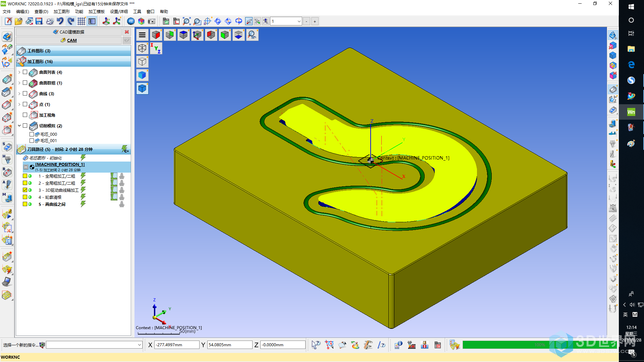The image size is (644, 362).
Task: Expand the 点 (1) tree node
Action: point(19,104)
